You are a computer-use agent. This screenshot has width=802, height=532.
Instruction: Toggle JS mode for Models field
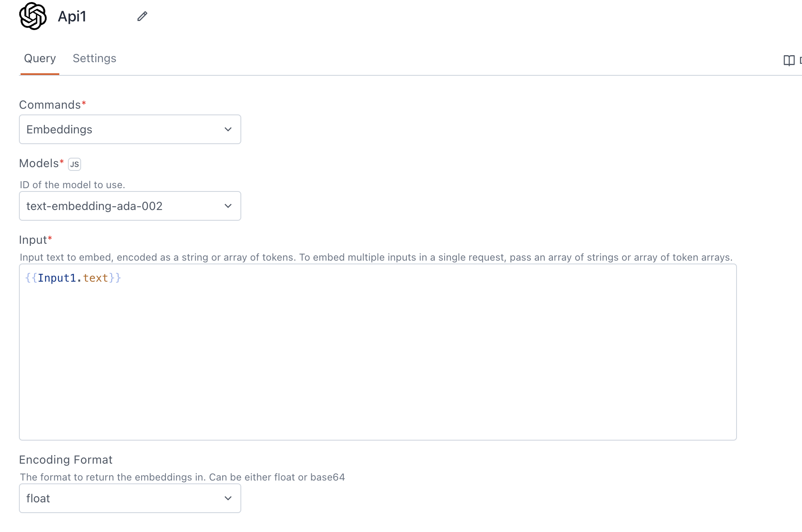(75, 164)
